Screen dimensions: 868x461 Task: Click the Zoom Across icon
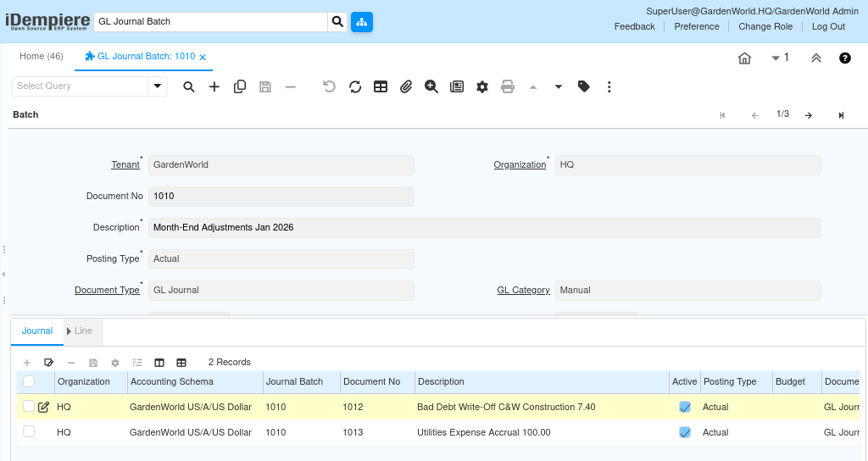tap(431, 86)
